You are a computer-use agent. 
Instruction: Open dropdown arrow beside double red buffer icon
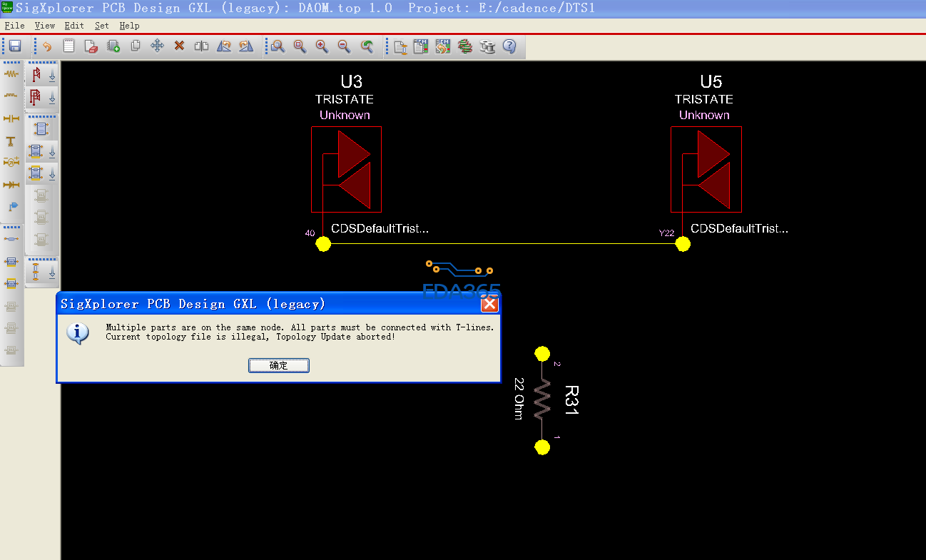click(52, 97)
